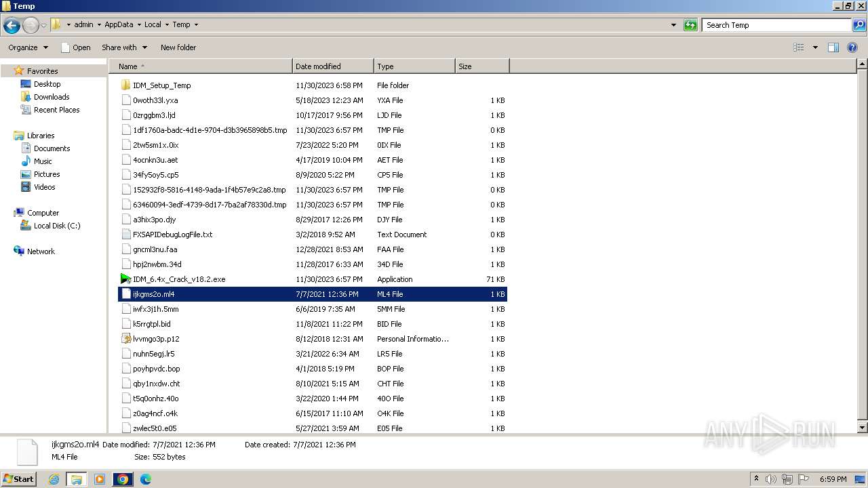Select file 2tw5sm1x.0ix

pyautogui.click(x=313, y=145)
